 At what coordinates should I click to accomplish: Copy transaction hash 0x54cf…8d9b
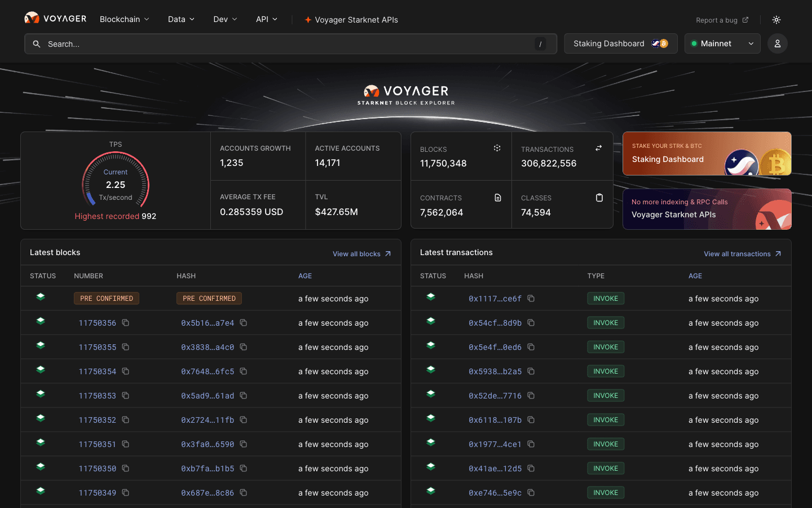531,323
